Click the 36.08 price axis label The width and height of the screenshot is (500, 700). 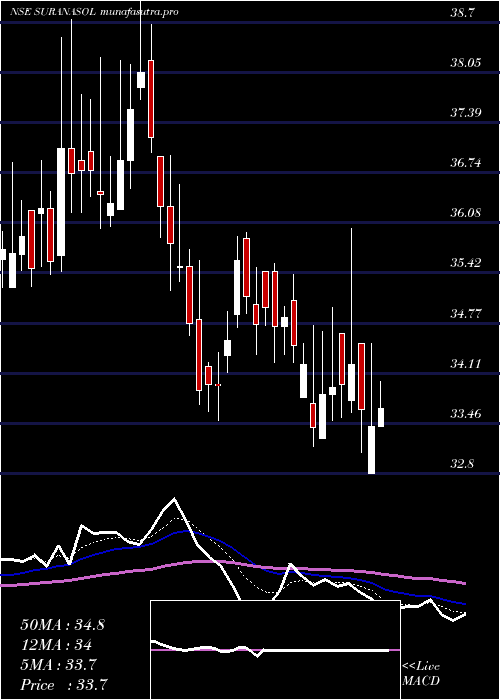(x=466, y=212)
